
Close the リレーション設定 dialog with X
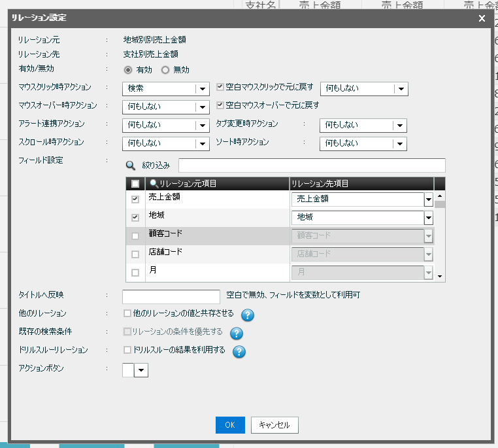[482, 18]
